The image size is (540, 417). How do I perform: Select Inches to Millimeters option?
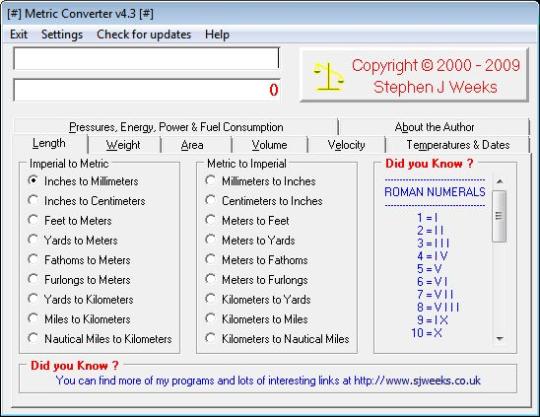click(83, 181)
